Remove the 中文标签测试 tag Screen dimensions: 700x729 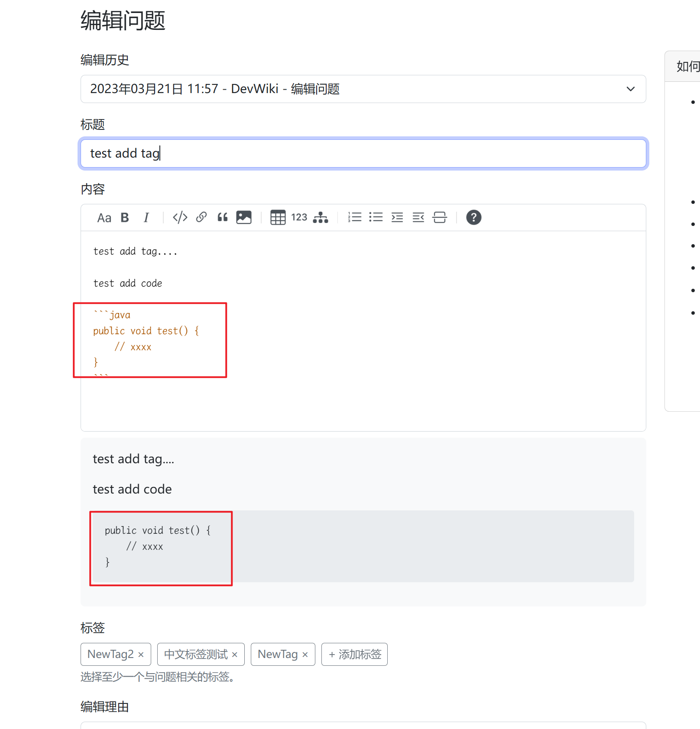[235, 654]
